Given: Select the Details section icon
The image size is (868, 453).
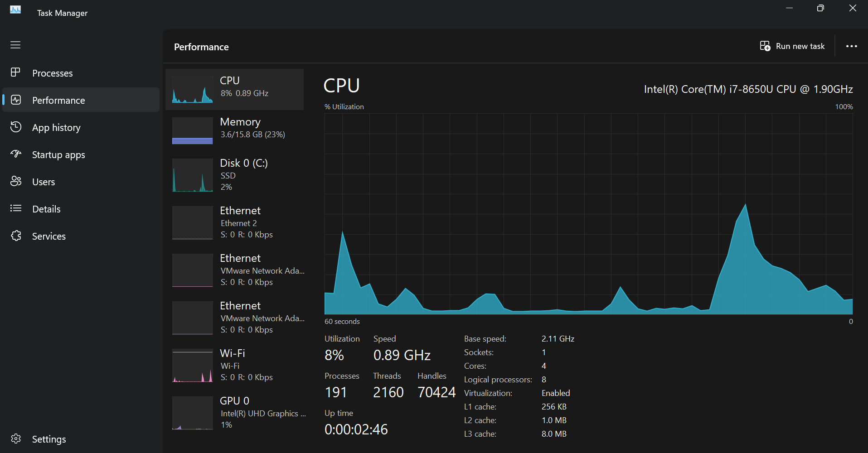Looking at the screenshot, I should coord(16,208).
